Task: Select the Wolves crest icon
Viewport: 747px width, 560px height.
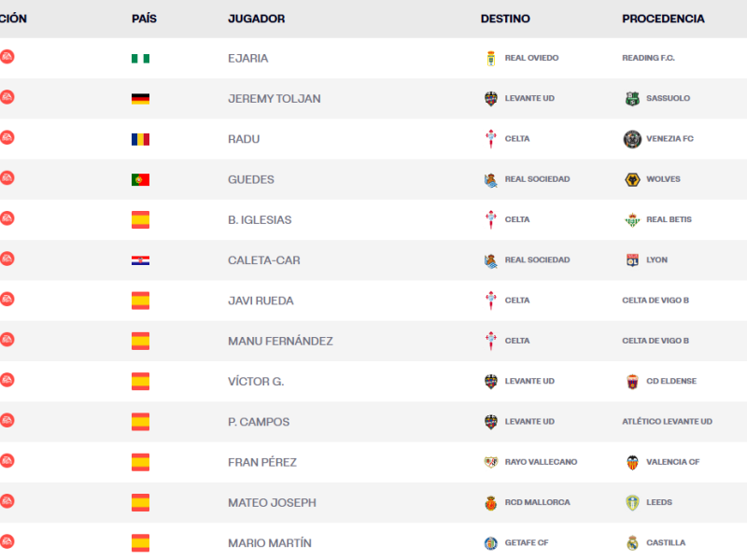Action: click(632, 179)
